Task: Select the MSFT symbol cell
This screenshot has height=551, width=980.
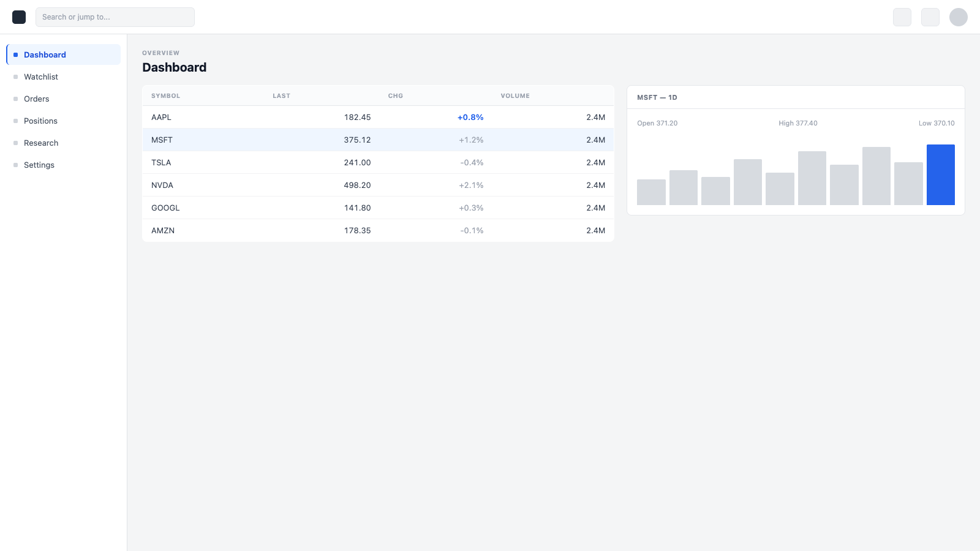Action: (x=162, y=140)
